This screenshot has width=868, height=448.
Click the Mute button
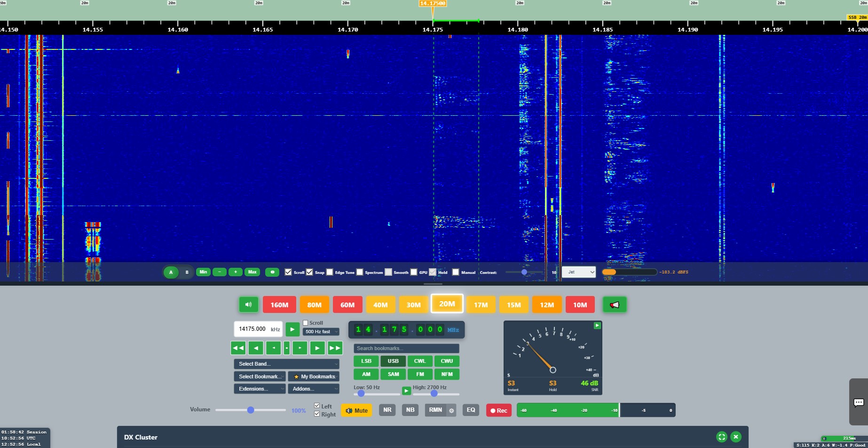click(356, 410)
